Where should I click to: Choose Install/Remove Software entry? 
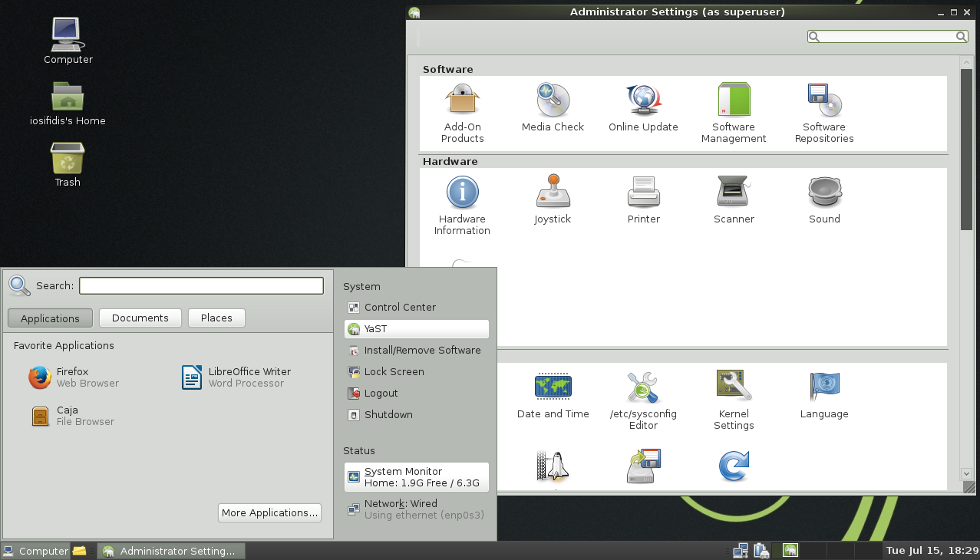pos(422,350)
